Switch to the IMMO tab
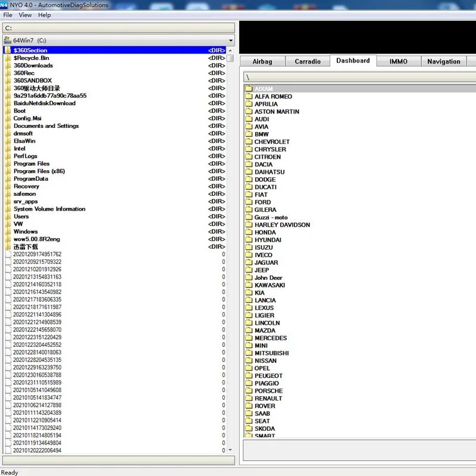This screenshot has height=476, width=476. click(x=398, y=61)
